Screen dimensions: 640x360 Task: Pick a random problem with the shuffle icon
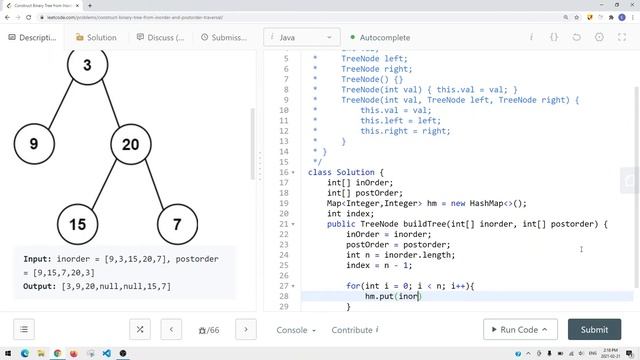point(140,329)
